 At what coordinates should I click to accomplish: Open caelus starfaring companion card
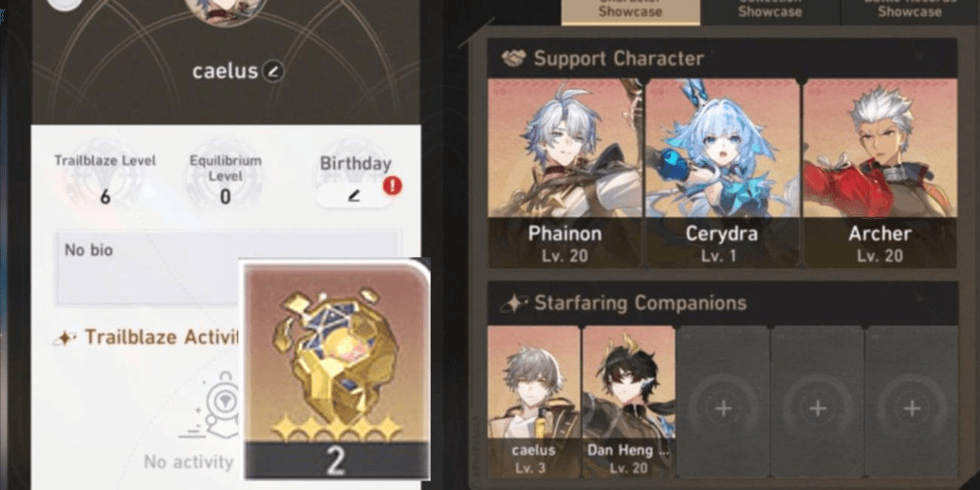[534, 401]
